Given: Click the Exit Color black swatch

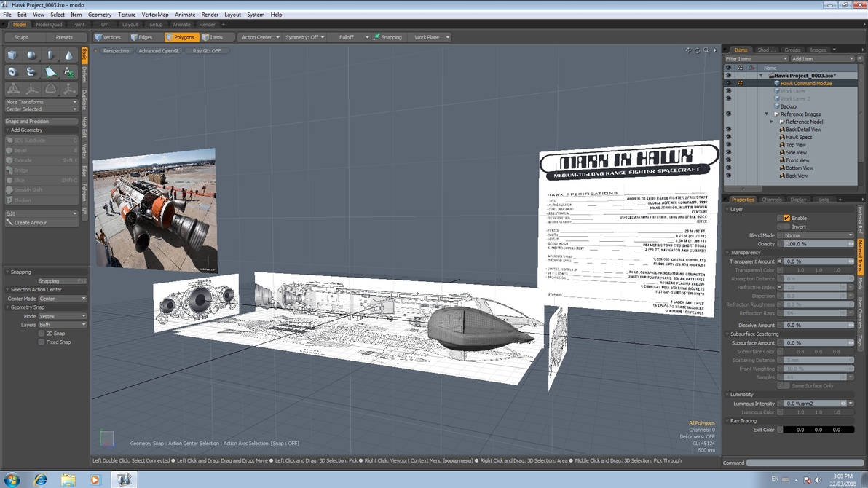Looking at the screenshot, I should 818,430.
